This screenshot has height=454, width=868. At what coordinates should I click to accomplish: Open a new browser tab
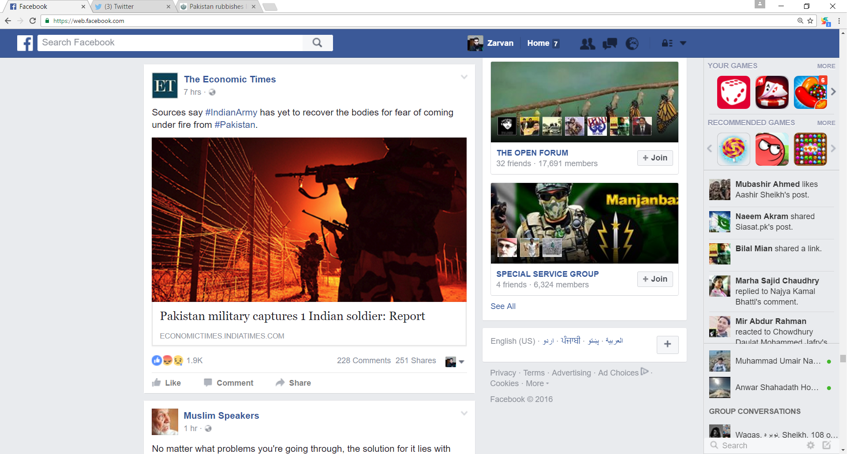269,7
